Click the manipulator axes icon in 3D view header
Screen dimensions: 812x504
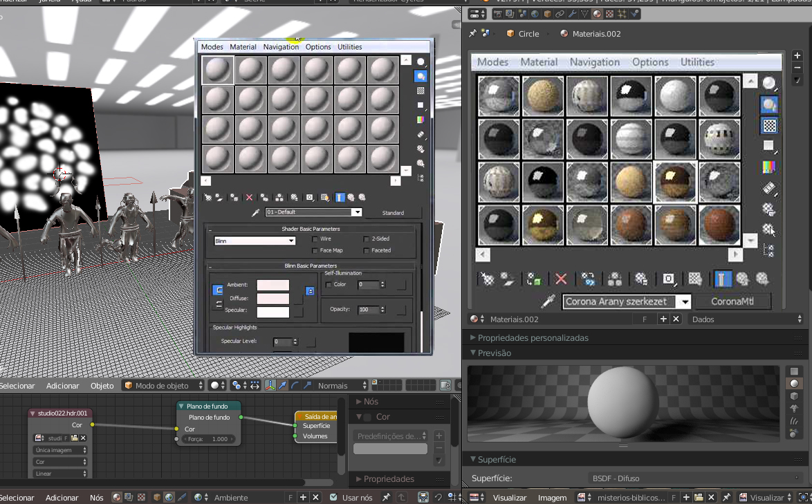coord(270,385)
